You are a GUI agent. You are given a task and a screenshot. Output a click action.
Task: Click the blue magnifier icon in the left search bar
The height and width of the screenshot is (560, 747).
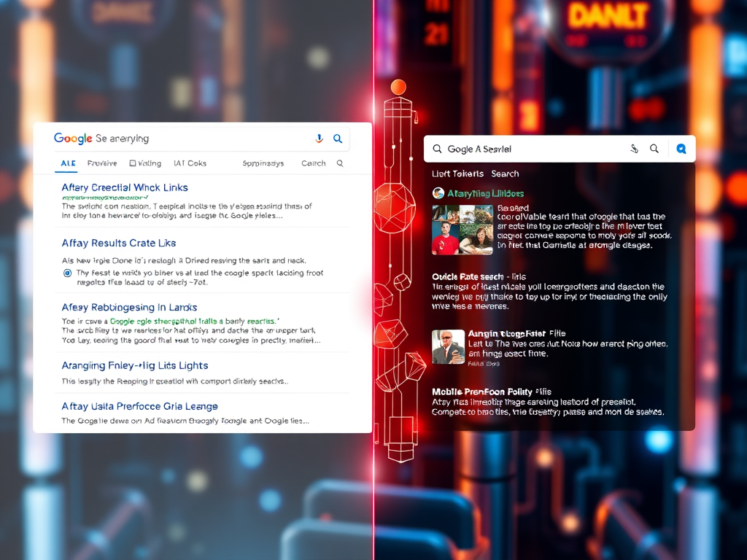[x=338, y=139]
